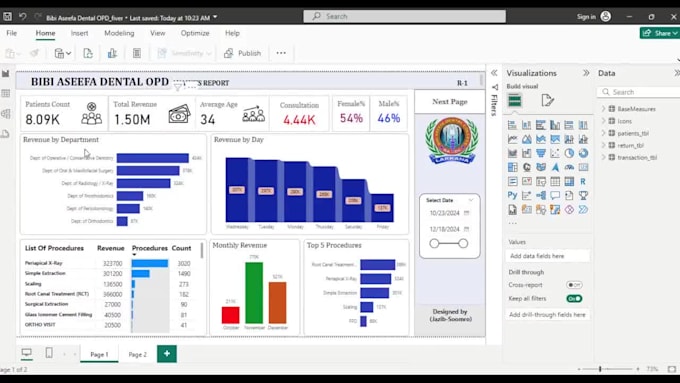680x383 pixels.
Task: Select the Table visual icon
Action: (x=555, y=181)
